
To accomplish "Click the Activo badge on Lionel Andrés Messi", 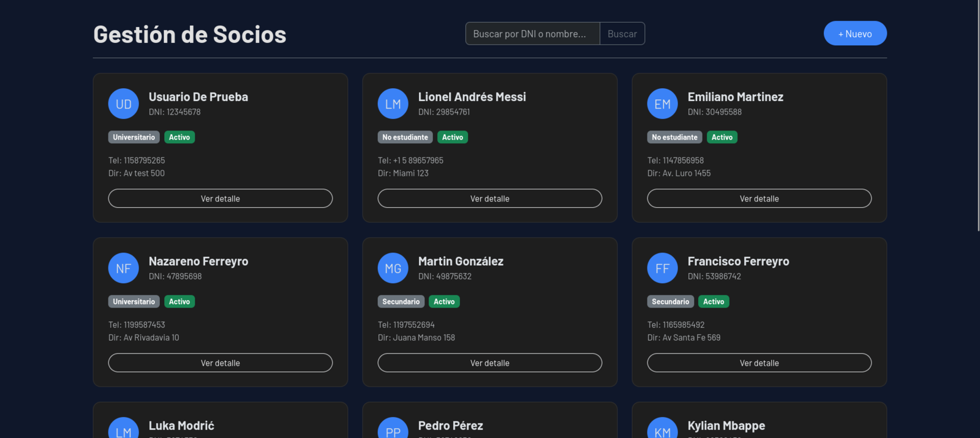I will (x=453, y=137).
